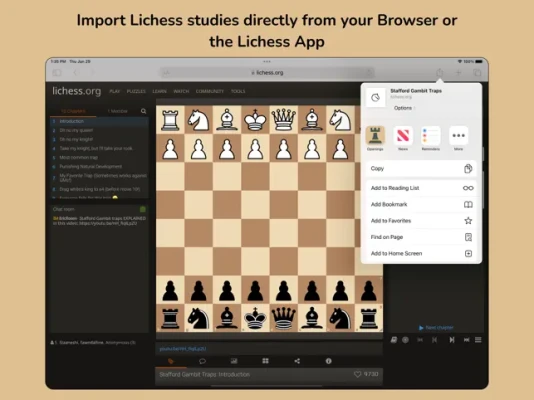
Task: Open the hamburger menu beside move controls
Action: [x=478, y=340]
